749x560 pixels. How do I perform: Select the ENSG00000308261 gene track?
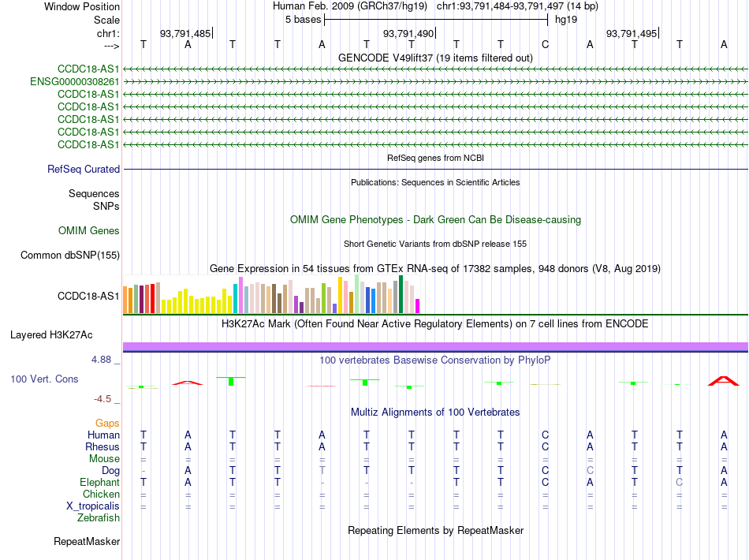tap(75, 82)
